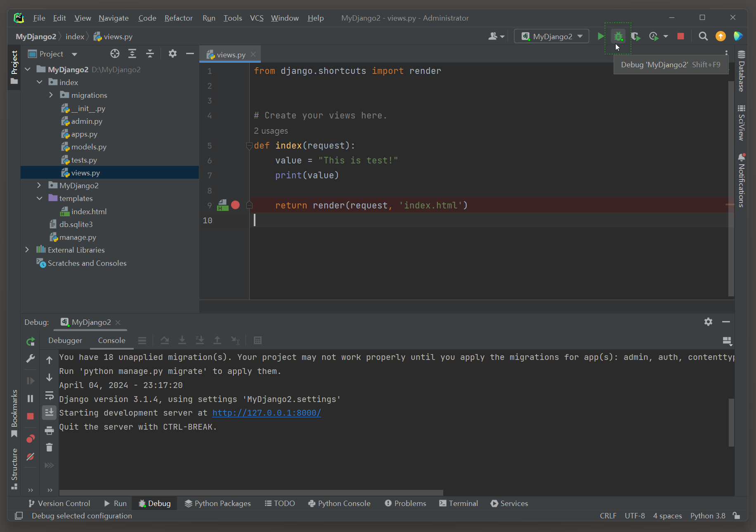Image resolution: width=756 pixels, height=532 pixels.
Task: Open the Terminal tool window
Action: [x=458, y=503]
